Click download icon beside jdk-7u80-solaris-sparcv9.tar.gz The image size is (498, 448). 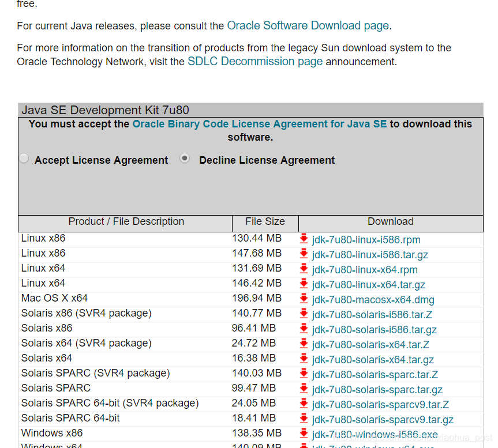[x=304, y=418]
